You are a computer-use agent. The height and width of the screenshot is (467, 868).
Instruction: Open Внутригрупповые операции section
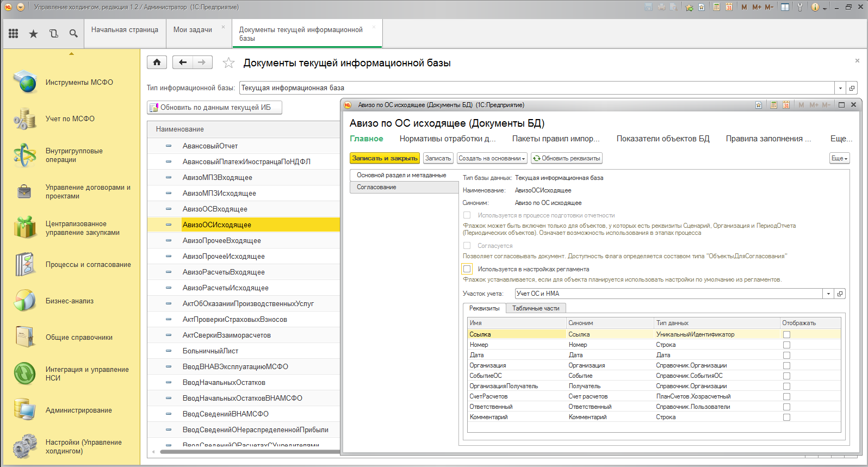pyautogui.click(x=71, y=155)
